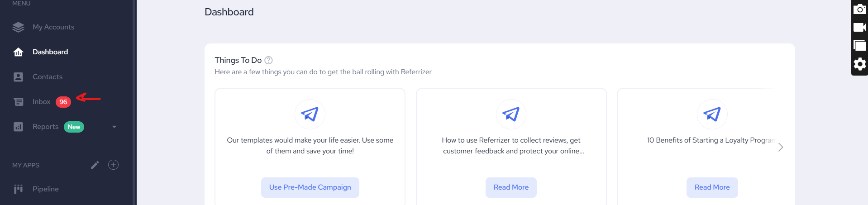Go to Contacts in the sidebar
This screenshot has height=205, width=868.
[48, 77]
